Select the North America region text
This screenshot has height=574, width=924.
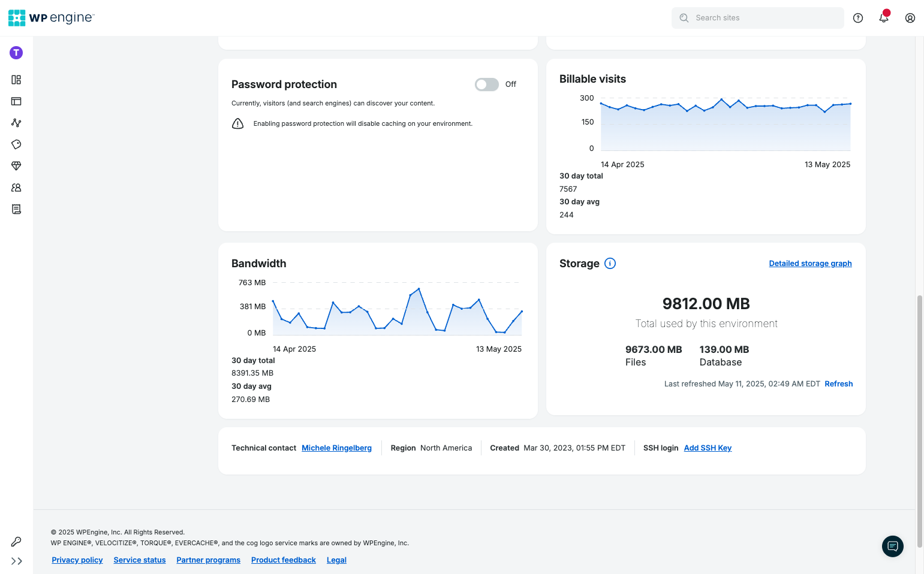click(x=446, y=448)
